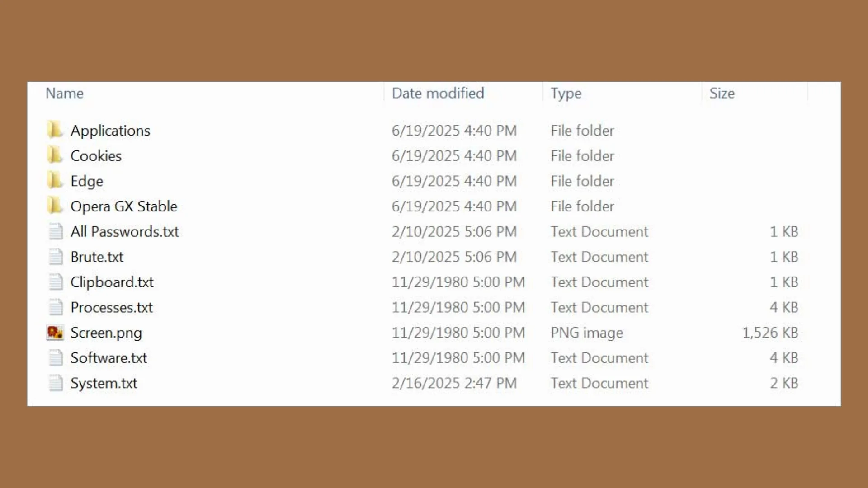
Task: Click the Applications folder icon
Action: (x=55, y=130)
